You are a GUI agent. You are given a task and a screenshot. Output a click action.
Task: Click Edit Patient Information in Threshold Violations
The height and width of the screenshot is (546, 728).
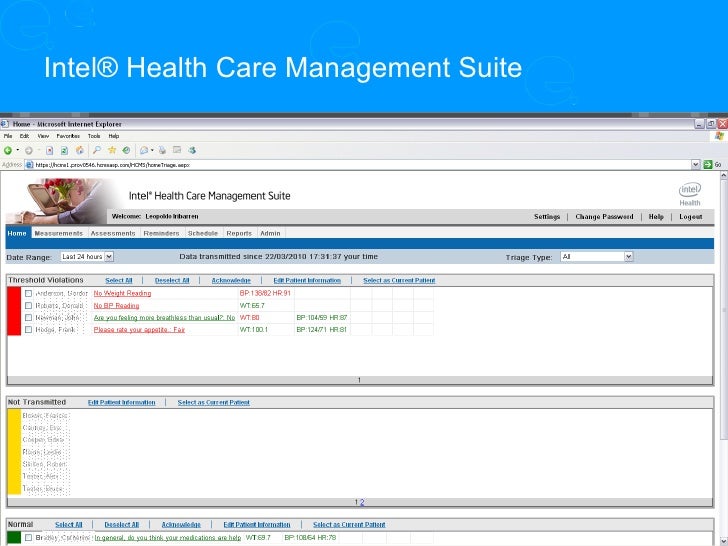[307, 280]
